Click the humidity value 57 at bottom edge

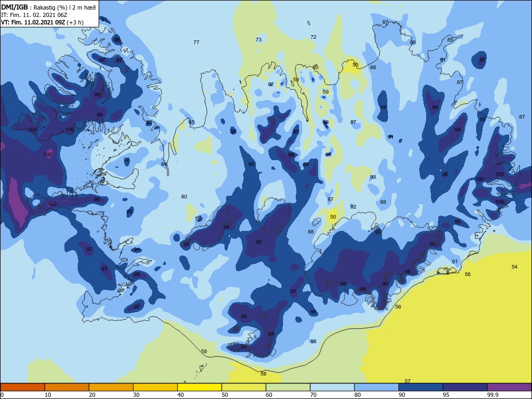408,381
